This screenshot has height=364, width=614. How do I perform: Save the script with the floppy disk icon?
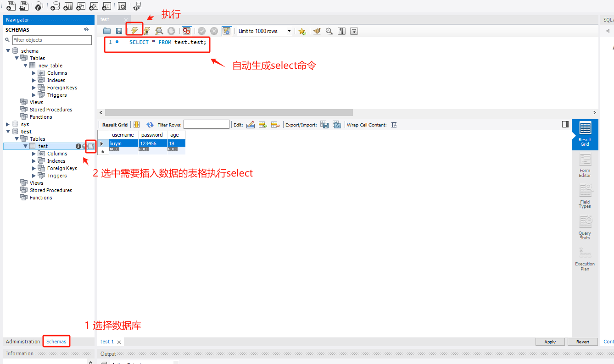(119, 31)
